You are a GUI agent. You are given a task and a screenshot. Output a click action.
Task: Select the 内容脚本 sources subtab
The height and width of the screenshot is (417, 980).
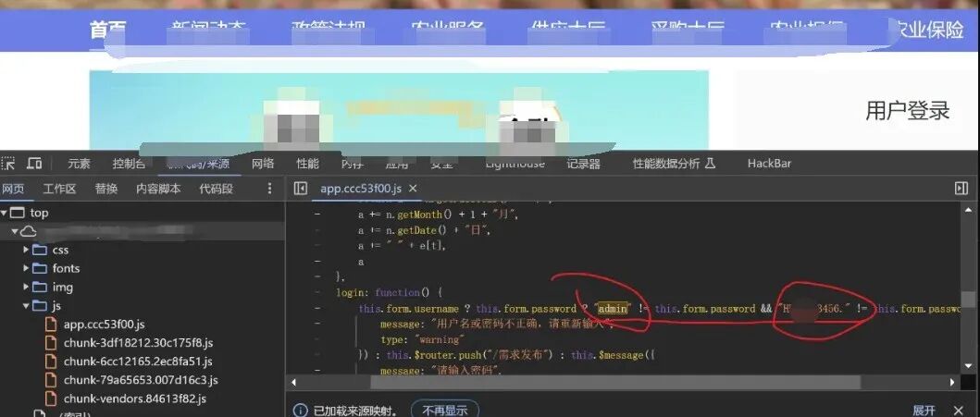pos(159,189)
